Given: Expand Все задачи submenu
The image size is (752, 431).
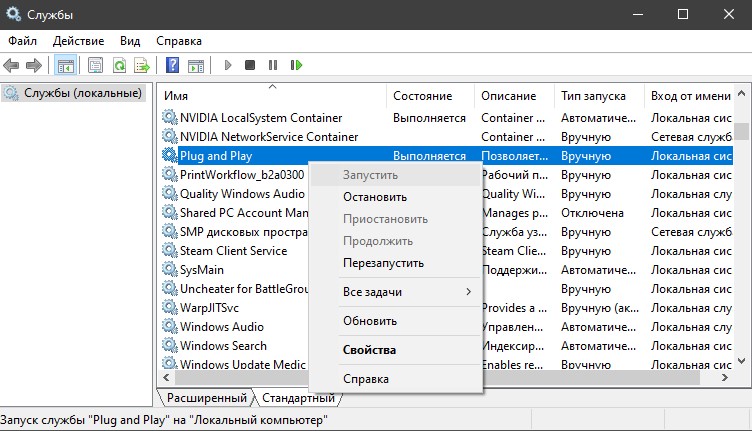Looking at the screenshot, I should click(x=395, y=292).
